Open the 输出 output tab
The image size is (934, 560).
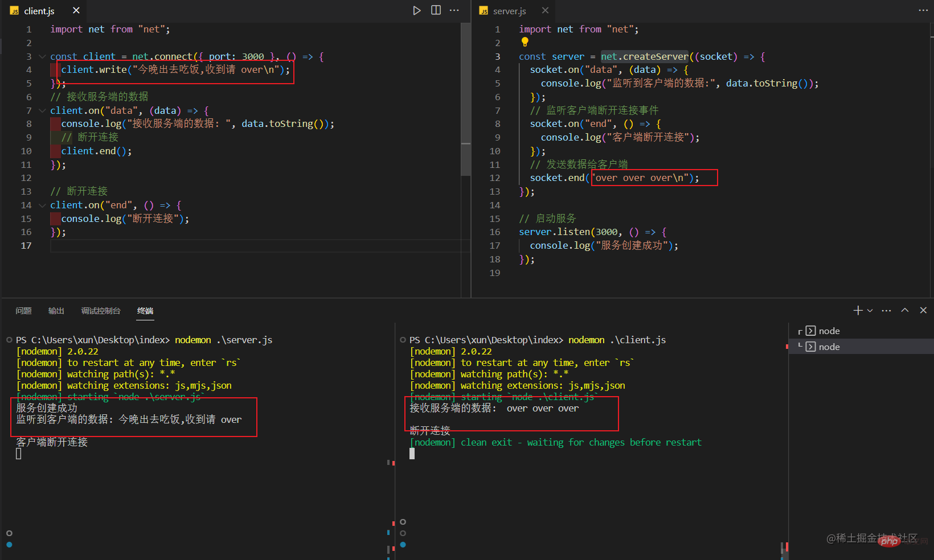pos(56,311)
